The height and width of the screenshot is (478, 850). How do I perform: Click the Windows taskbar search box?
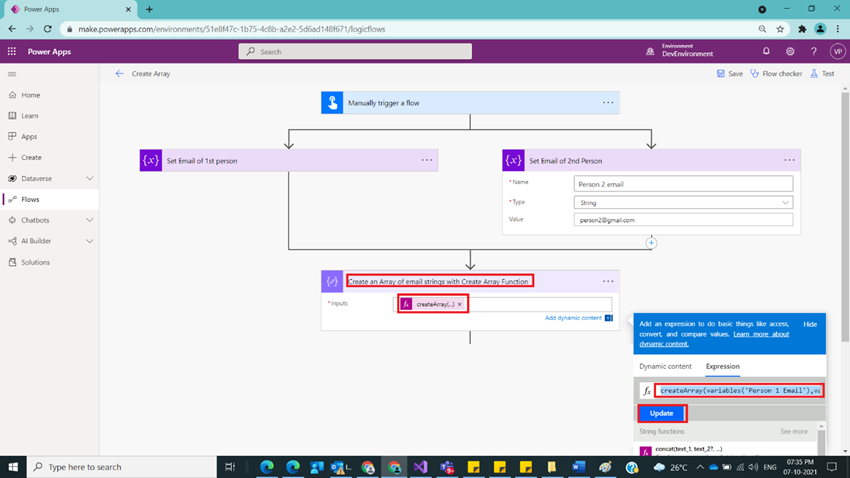tap(121, 467)
